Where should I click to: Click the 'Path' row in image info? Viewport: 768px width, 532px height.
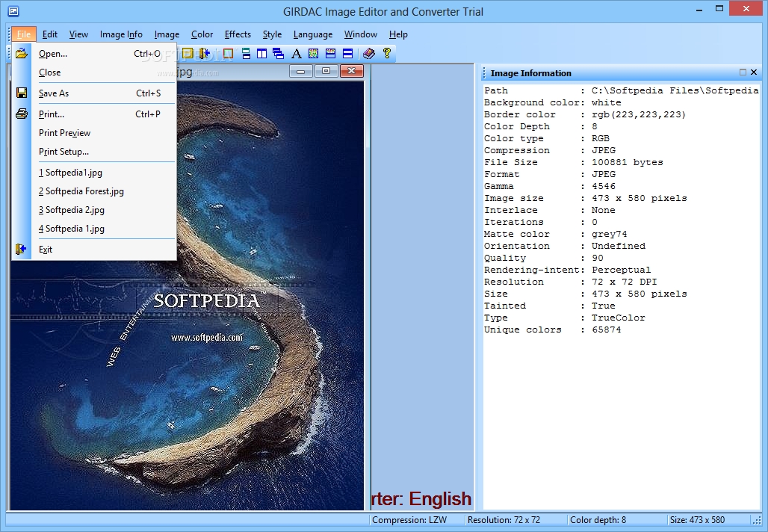point(621,90)
